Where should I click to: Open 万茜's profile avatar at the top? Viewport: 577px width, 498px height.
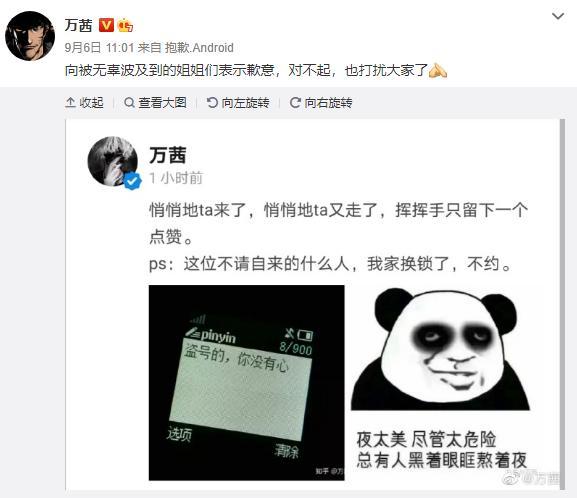[30, 35]
